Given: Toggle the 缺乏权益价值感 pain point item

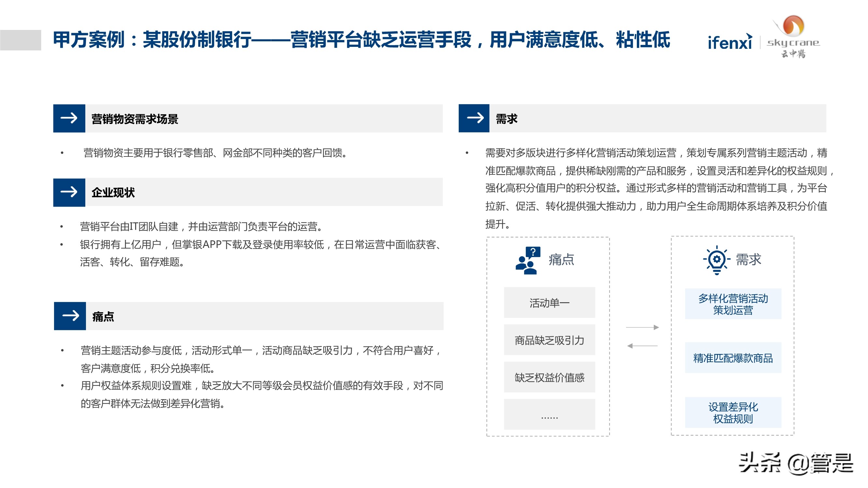Looking at the screenshot, I should (x=550, y=377).
